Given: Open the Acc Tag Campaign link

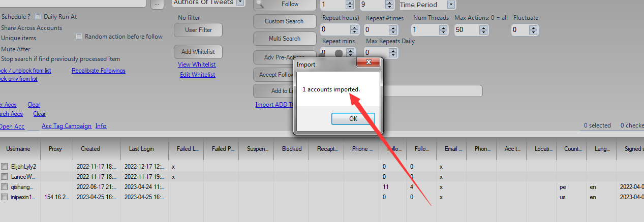Looking at the screenshot, I should pos(67,126).
